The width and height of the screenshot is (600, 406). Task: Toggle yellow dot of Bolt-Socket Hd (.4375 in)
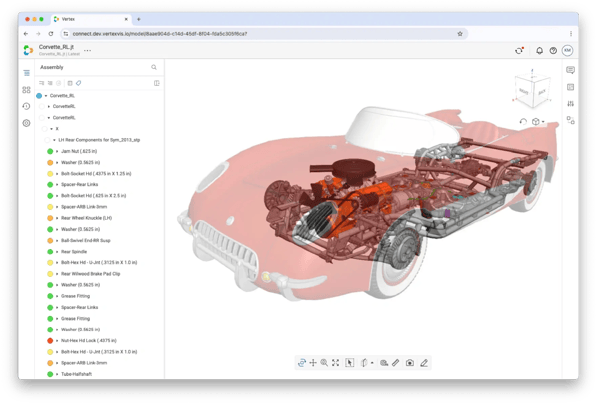coord(50,174)
